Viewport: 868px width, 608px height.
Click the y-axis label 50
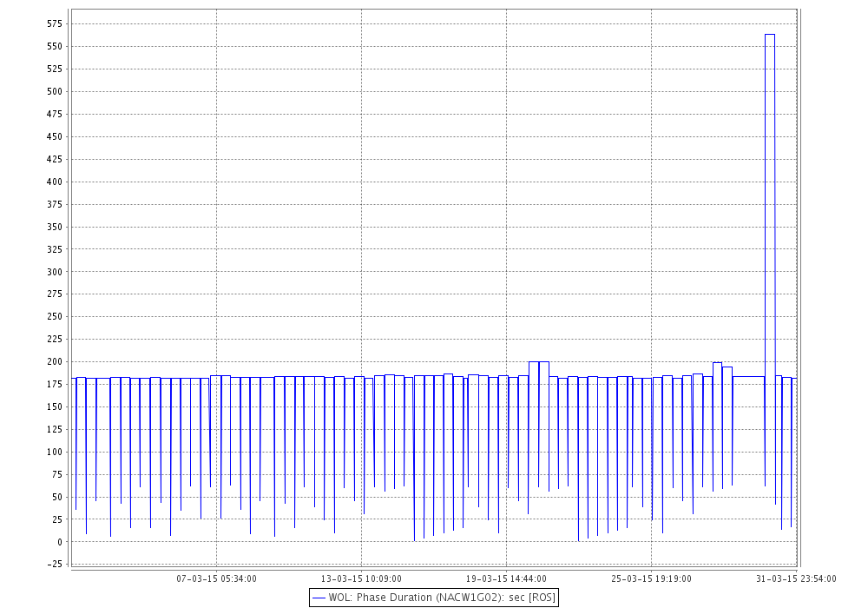[x=57, y=497]
